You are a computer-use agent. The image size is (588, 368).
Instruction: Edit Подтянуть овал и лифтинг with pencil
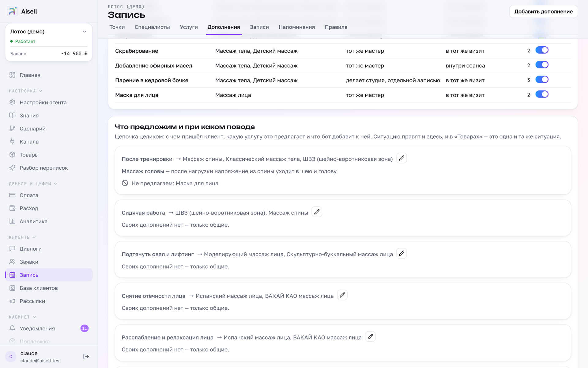[401, 254]
